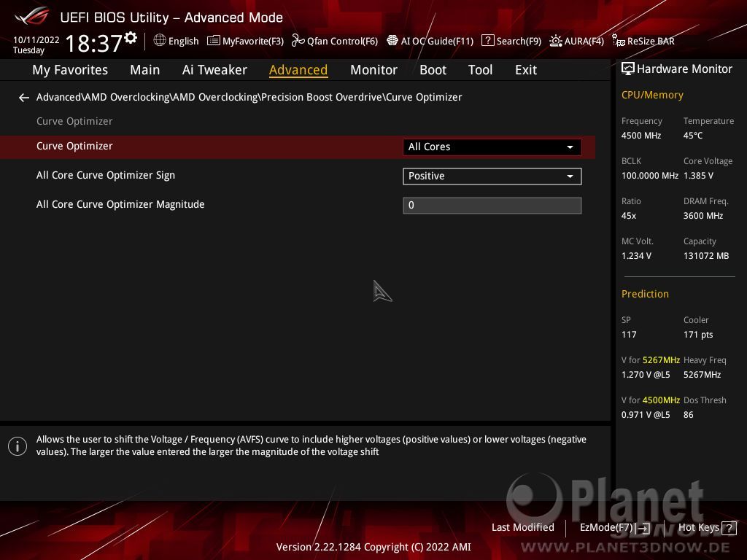Switch to Boot tab

click(433, 70)
